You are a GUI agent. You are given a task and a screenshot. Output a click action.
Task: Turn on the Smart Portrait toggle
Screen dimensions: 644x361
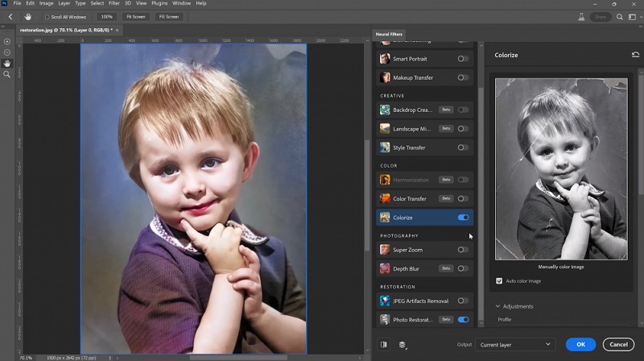tap(463, 59)
